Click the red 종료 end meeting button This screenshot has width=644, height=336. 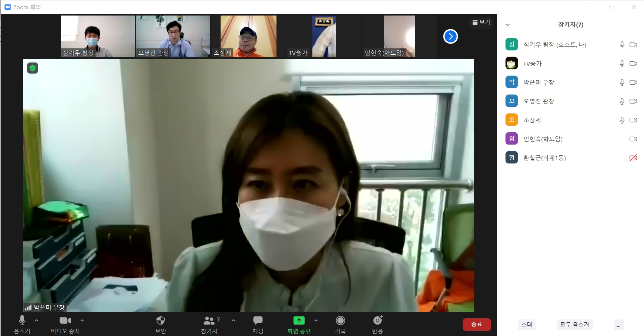(476, 324)
